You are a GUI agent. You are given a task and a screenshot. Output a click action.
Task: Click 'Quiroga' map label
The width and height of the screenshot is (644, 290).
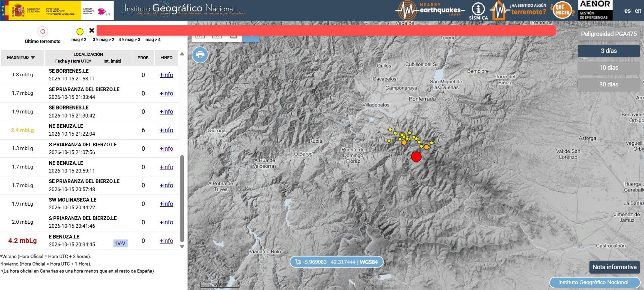(216, 131)
